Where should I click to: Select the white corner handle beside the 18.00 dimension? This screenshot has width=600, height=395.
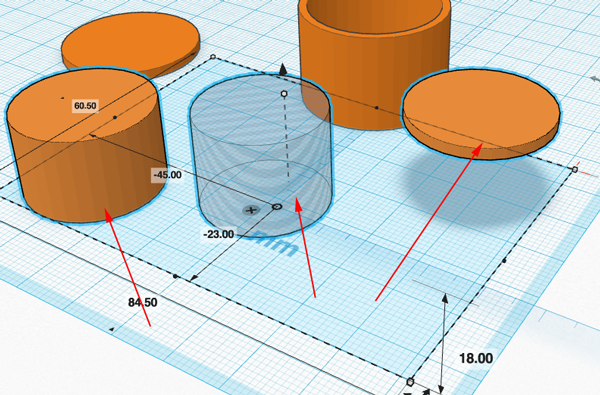pyautogui.click(x=411, y=382)
